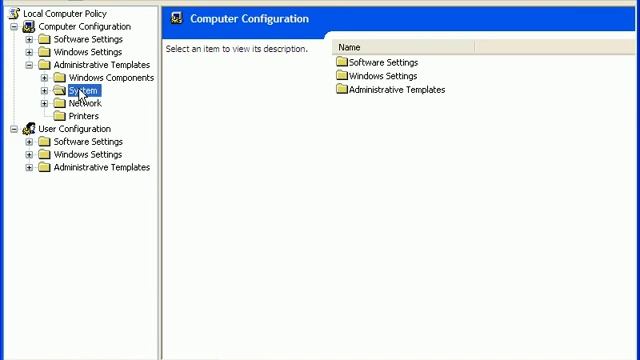This screenshot has height=360, width=640.
Task: Select Windows Settings label under User Configuration
Action: coord(88,154)
